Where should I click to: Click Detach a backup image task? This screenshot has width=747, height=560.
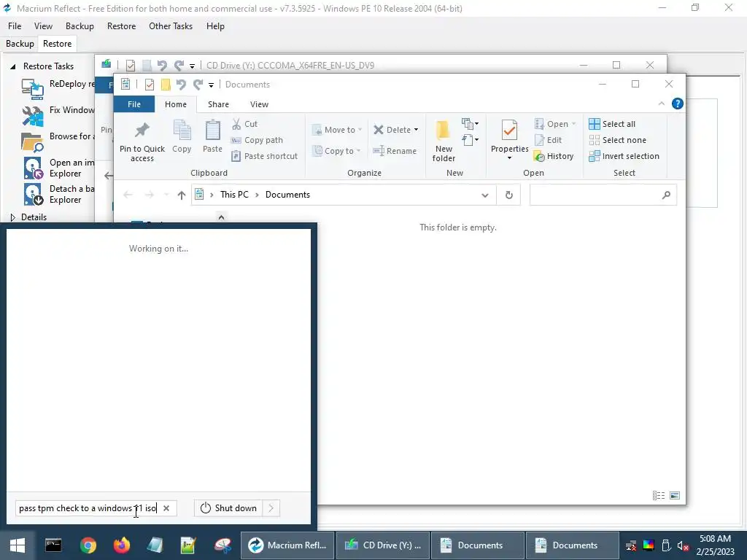[x=58, y=194]
